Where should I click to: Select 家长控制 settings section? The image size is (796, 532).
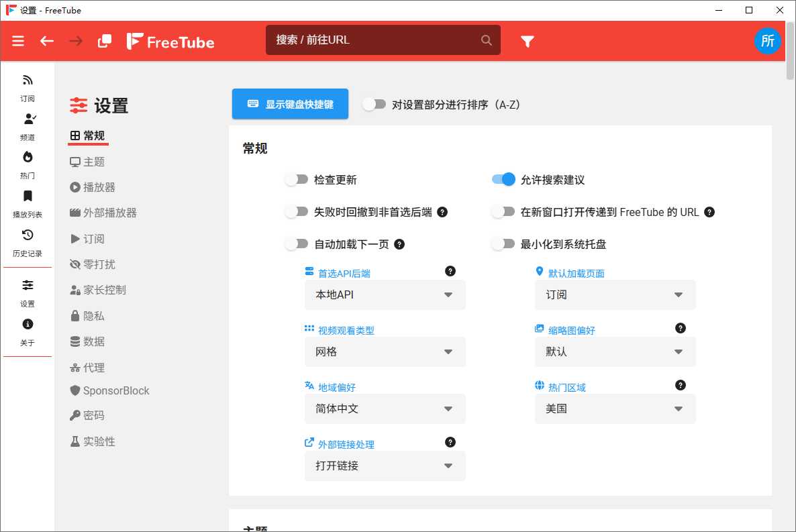98,290
